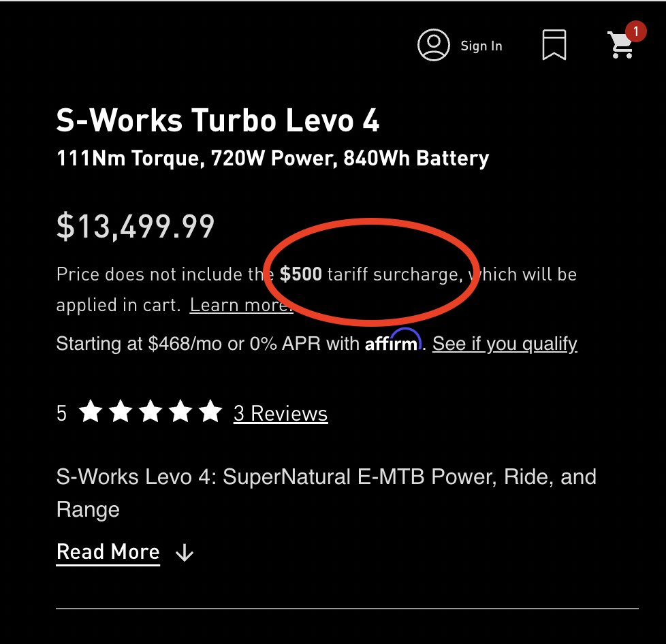Select the S-Works Turbo Levo 4 title

point(219,120)
